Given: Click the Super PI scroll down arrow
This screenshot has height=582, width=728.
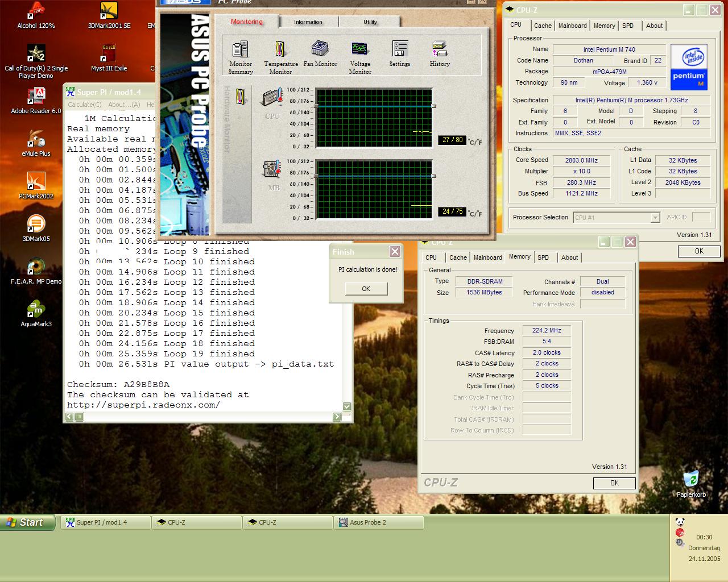Looking at the screenshot, I should (347, 406).
